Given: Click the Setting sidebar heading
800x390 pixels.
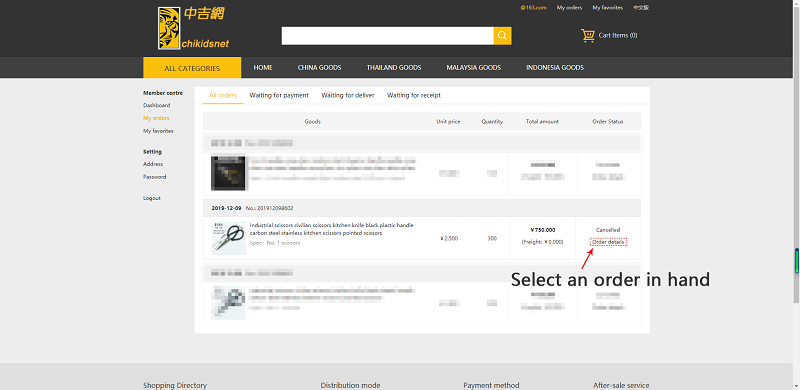Looking at the screenshot, I should tap(153, 152).
